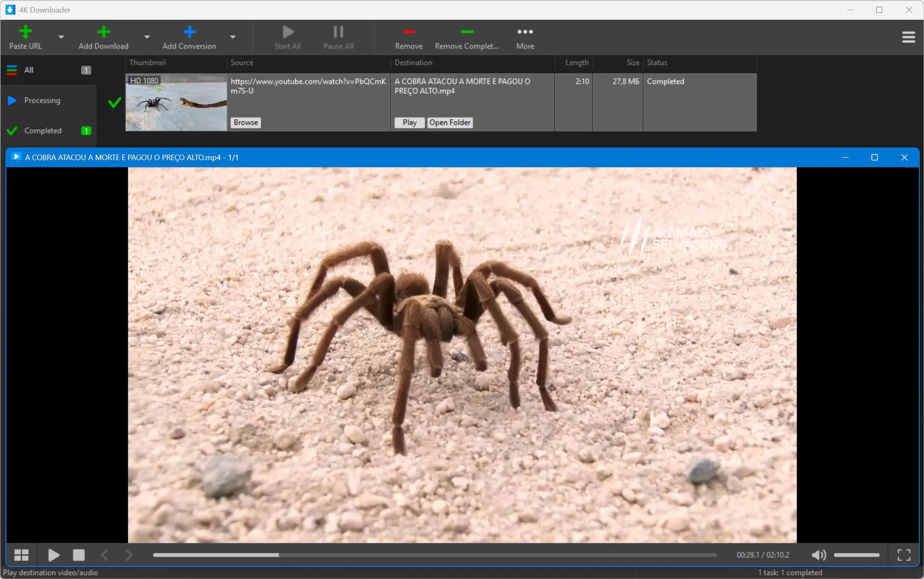Open the player playlist grid icon
This screenshot has width=924, height=579.
pyautogui.click(x=21, y=555)
